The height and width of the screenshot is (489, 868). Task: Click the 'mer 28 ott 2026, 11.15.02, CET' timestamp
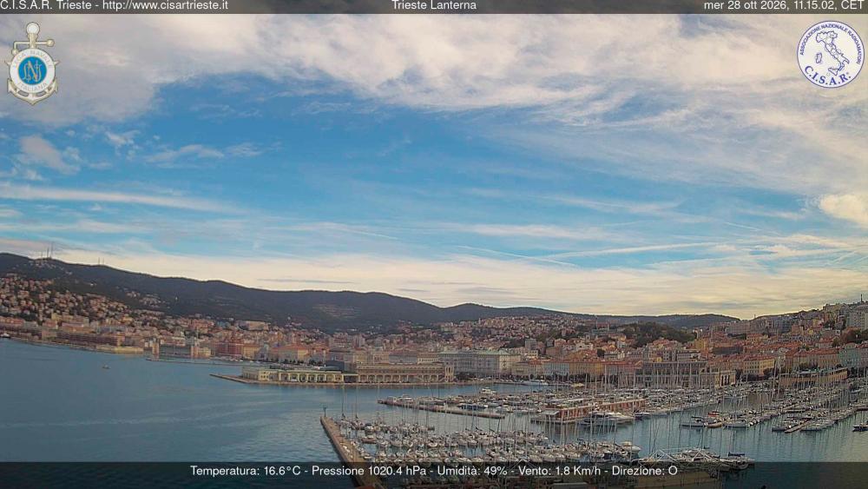783,5
